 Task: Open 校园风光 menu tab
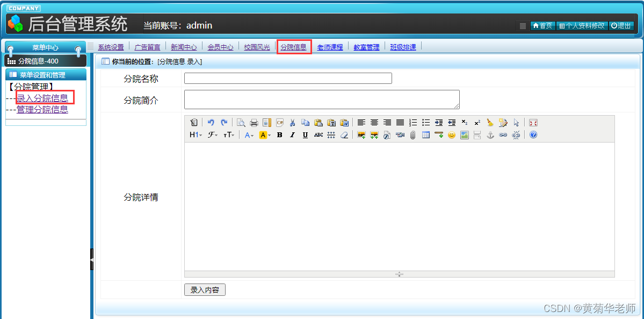coord(257,47)
